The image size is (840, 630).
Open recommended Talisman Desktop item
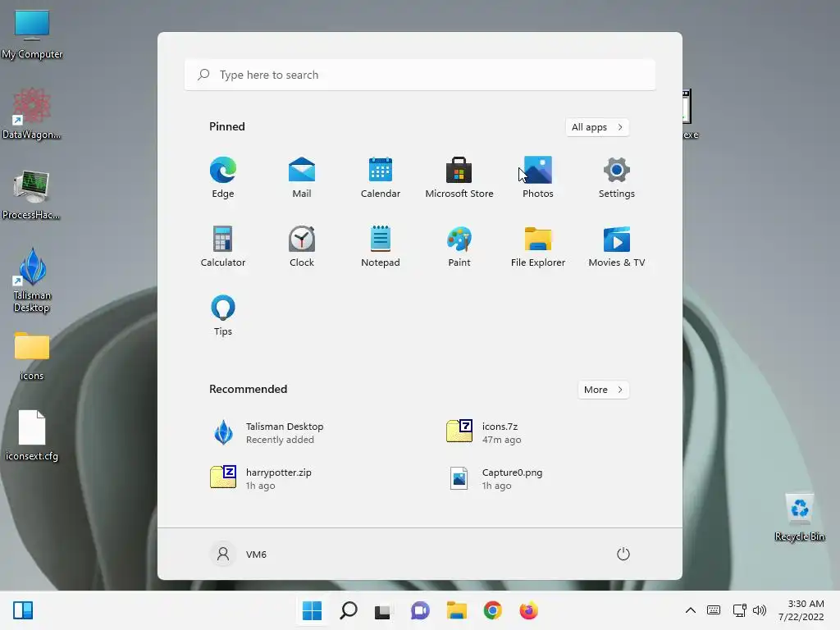pos(268,432)
